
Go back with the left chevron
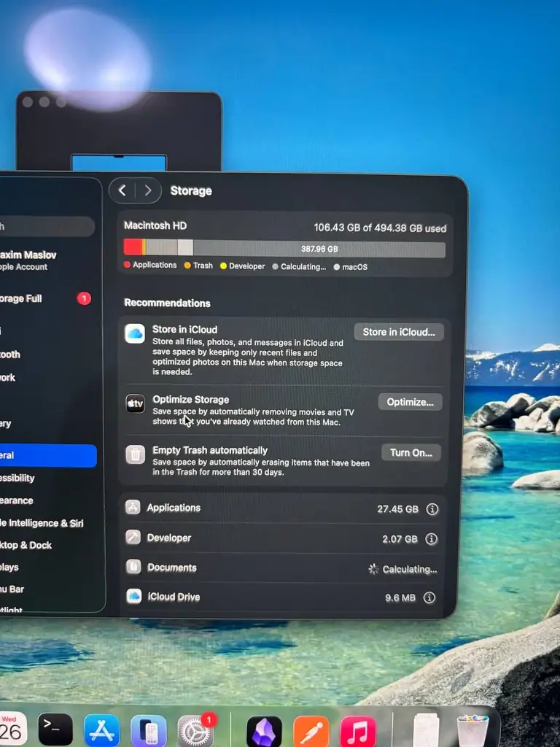point(122,190)
